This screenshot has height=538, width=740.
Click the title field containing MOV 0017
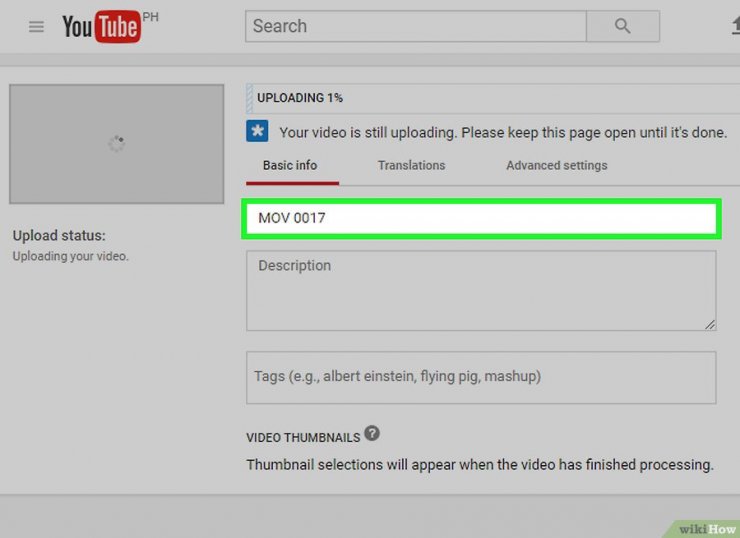point(481,218)
